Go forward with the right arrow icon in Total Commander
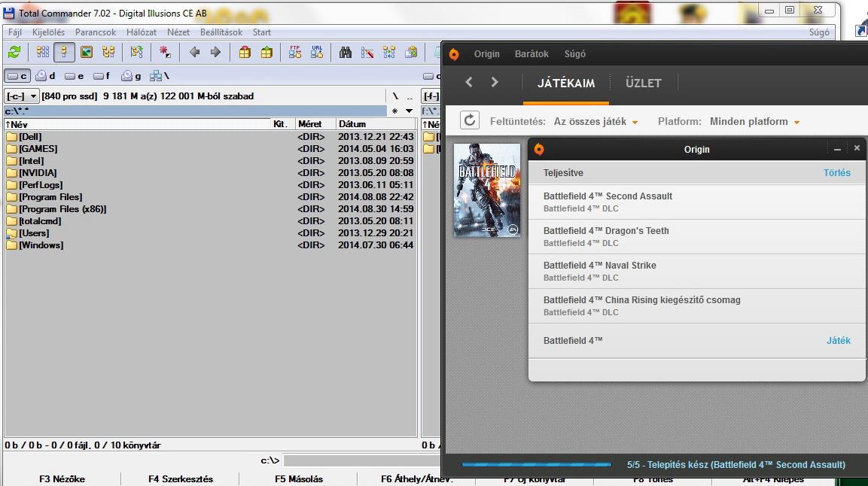The width and height of the screenshot is (868, 486). 216,52
